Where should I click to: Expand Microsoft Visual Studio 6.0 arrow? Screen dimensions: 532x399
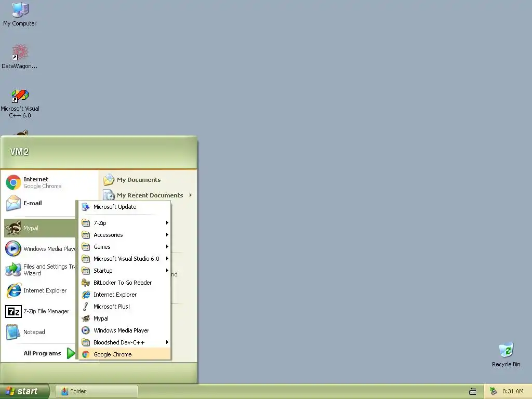coord(167,259)
